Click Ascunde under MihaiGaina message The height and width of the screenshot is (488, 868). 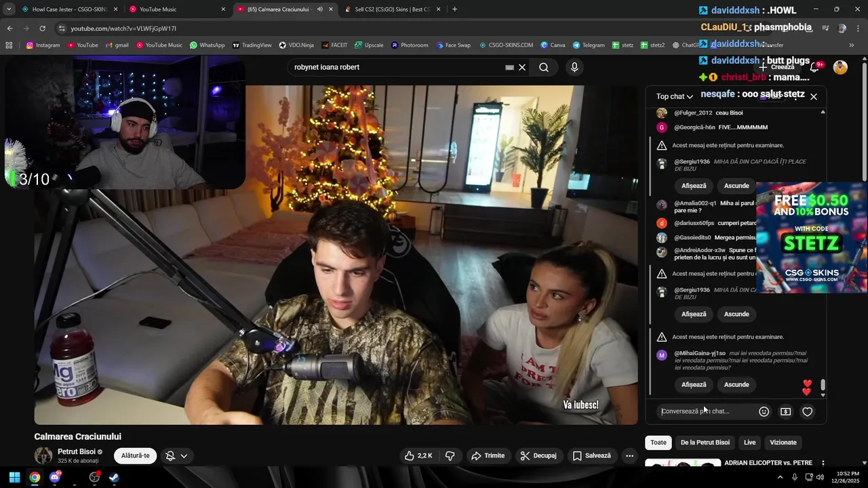coord(736,384)
